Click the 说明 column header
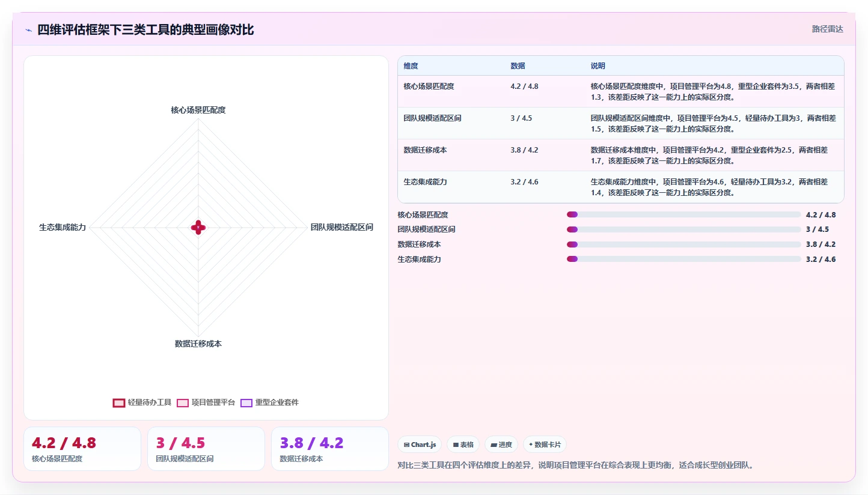This screenshot has width=868, height=495. [598, 65]
